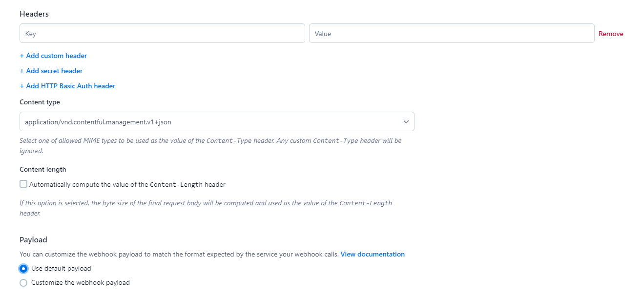Click the plus icon beside "Add secret header"
Image resolution: width=644 pixels, height=296 pixels.
[x=22, y=71]
